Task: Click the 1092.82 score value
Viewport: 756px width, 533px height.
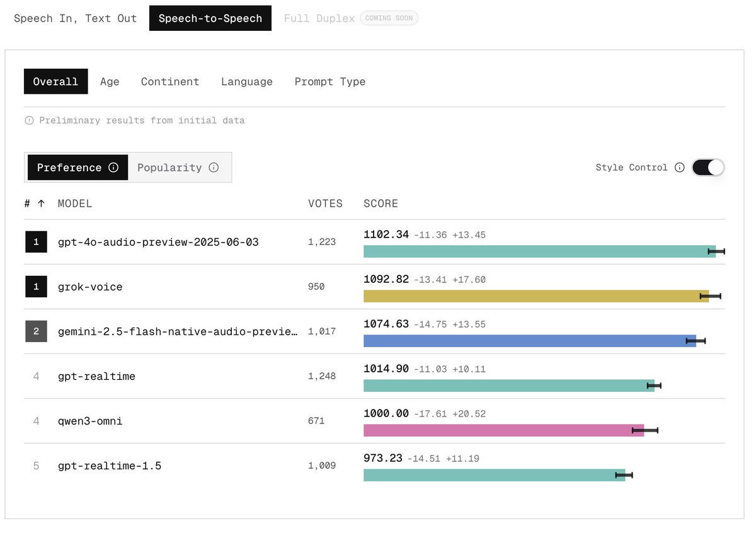Action: coord(386,279)
